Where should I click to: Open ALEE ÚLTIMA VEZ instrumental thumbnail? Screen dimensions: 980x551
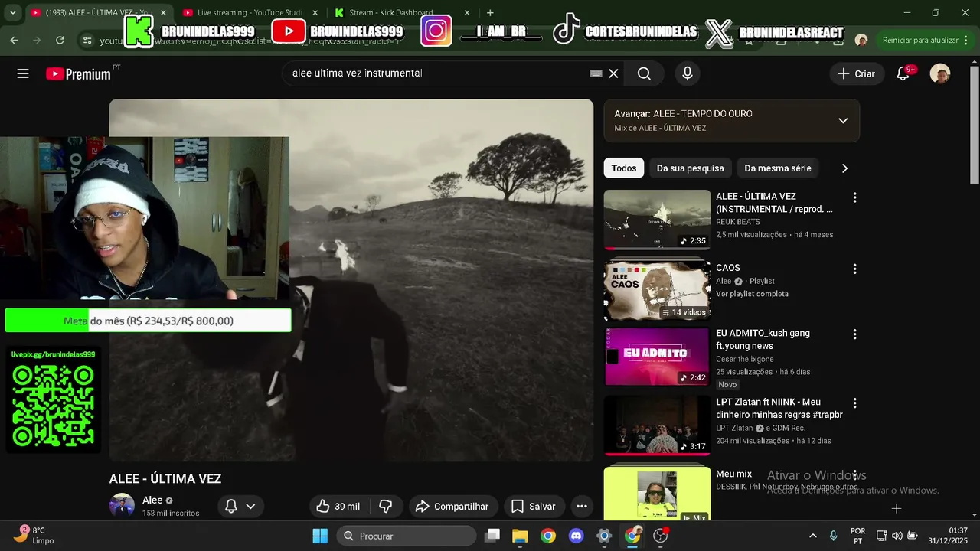657,220
